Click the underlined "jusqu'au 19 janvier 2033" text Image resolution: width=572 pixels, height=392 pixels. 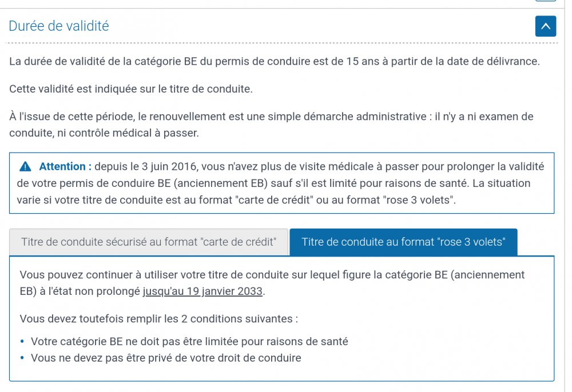point(202,291)
